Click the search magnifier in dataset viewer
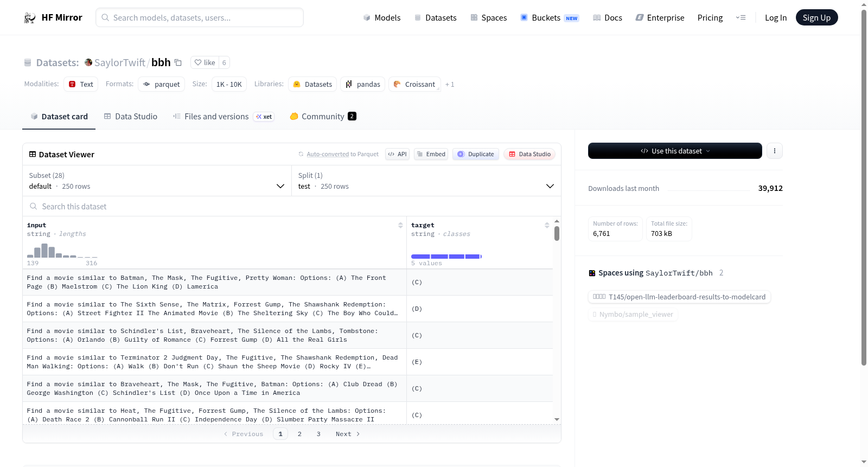 click(x=34, y=206)
